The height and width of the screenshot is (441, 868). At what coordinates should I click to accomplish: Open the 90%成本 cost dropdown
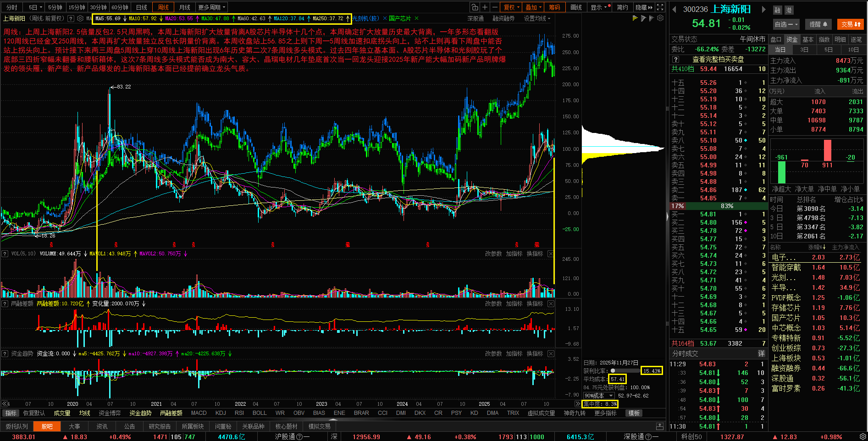pos(599,396)
